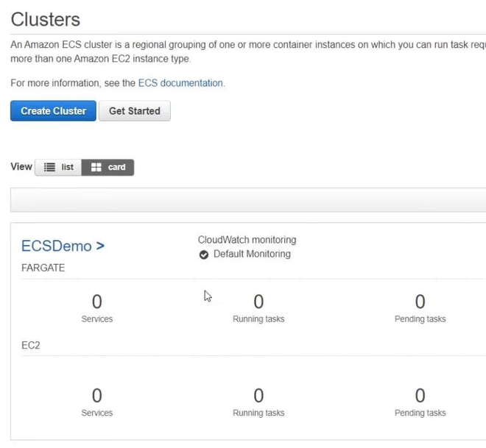The image size is (486, 448).
Task: Click the EC2 Services count
Action: [96, 397]
